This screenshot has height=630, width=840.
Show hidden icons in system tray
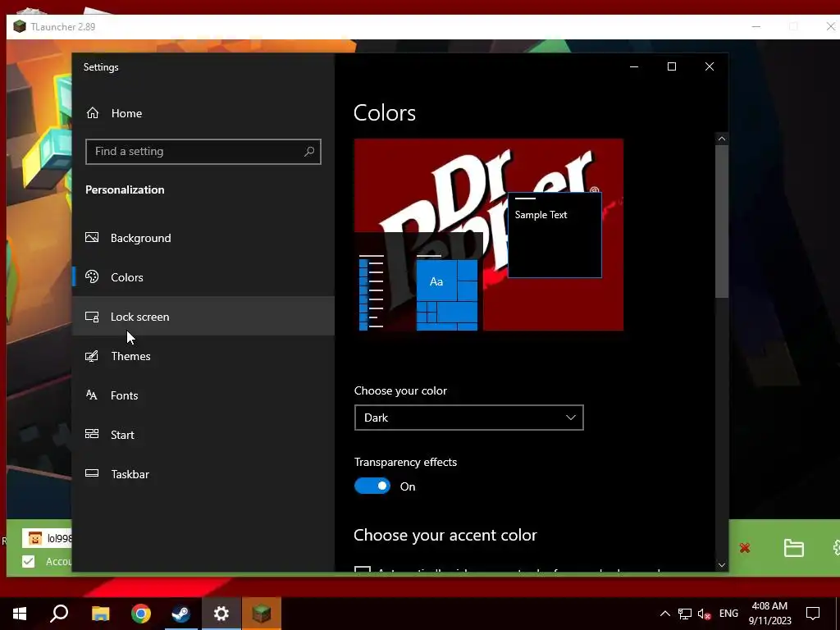[664, 614]
